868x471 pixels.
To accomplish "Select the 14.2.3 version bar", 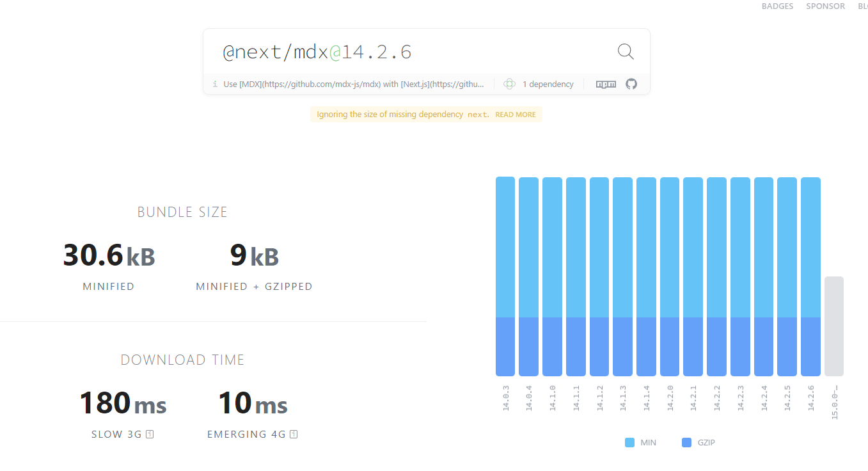I will pos(740,276).
